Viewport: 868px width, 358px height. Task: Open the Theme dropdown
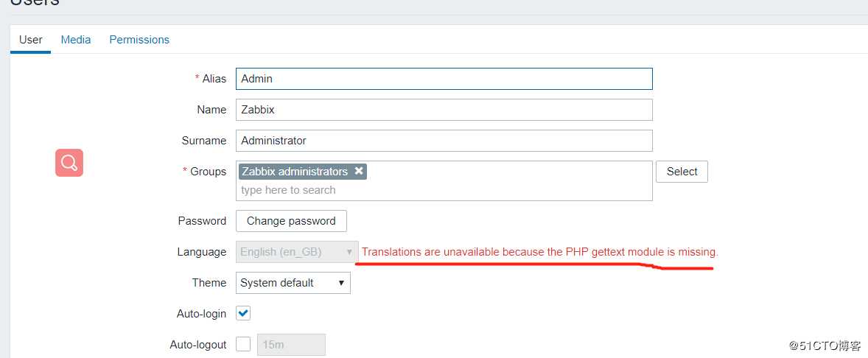pos(293,283)
